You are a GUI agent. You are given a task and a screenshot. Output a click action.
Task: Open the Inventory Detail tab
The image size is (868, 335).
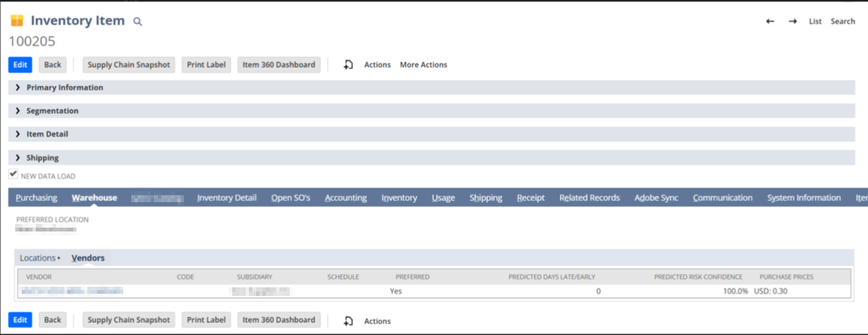click(x=226, y=198)
